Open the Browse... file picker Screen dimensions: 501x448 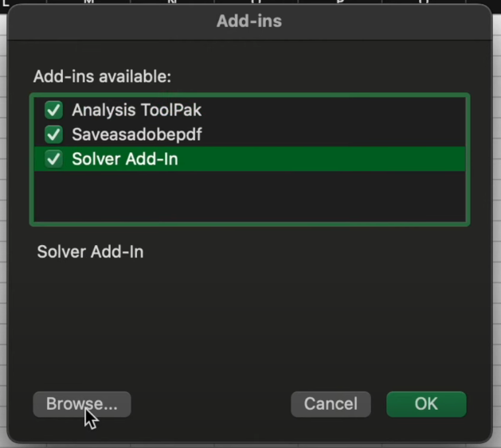pyautogui.click(x=81, y=403)
